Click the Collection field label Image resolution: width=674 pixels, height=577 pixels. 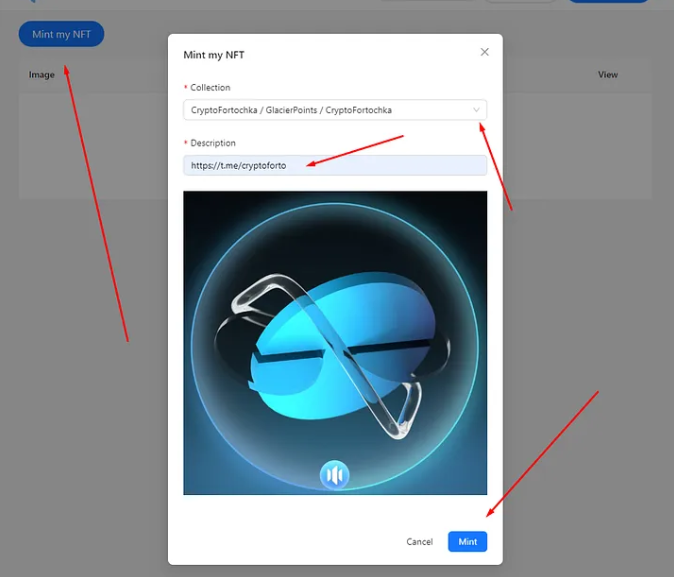pyautogui.click(x=210, y=88)
